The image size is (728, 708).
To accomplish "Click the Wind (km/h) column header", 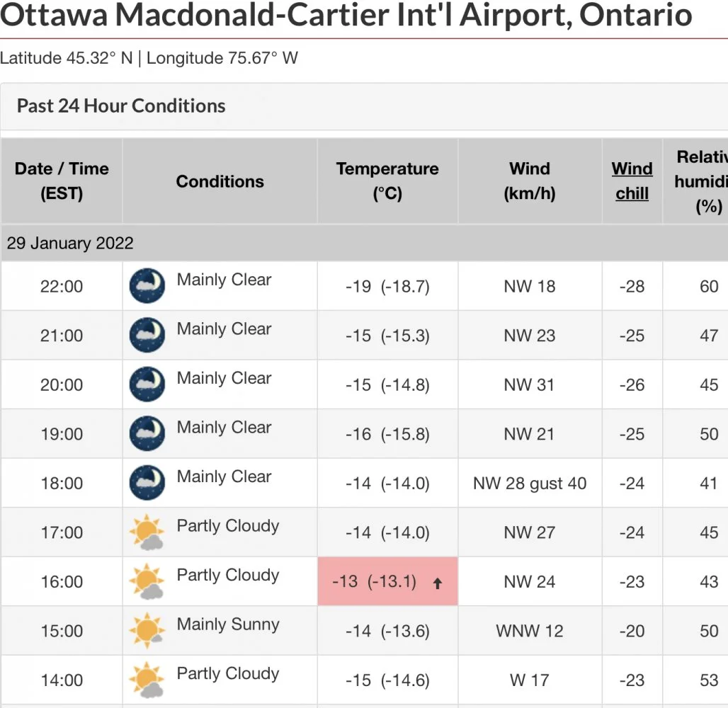I will [x=530, y=181].
